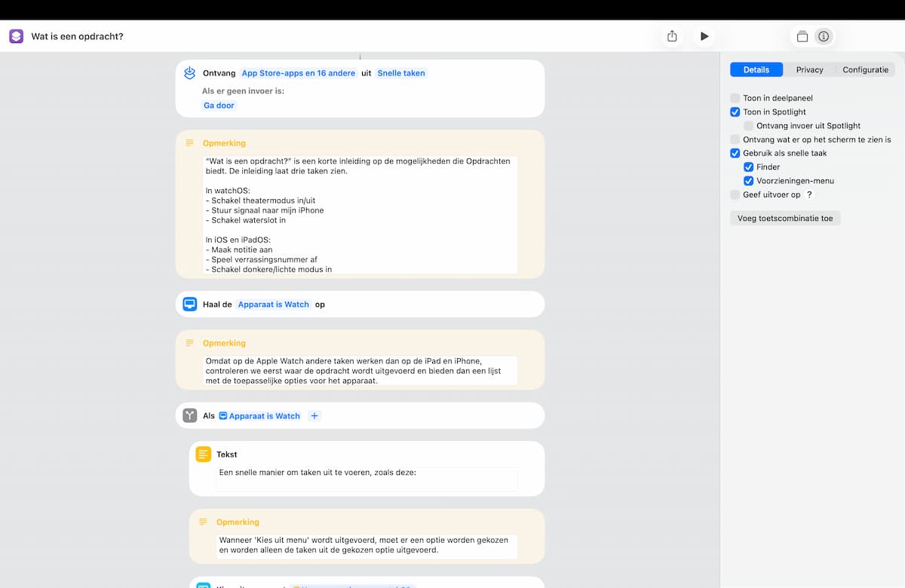This screenshot has height=588, width=905.
Task: Uncheck 'Gebruik als snelle taak'
Action: (735, 153)
